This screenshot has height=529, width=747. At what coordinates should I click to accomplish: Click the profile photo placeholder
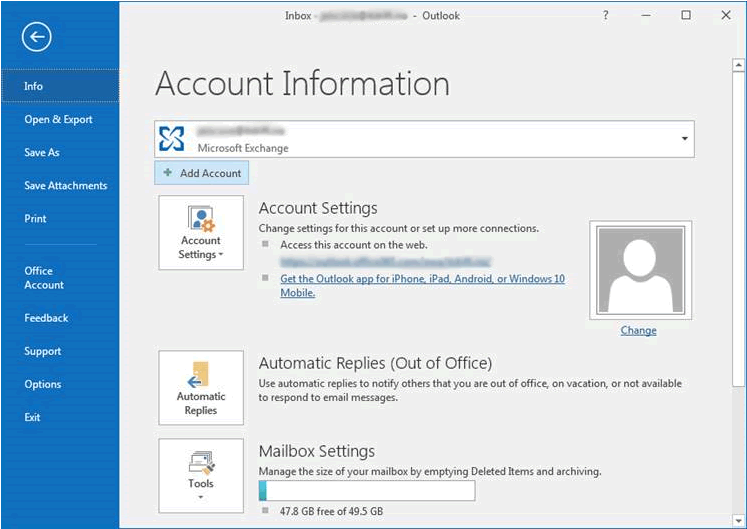640,270
